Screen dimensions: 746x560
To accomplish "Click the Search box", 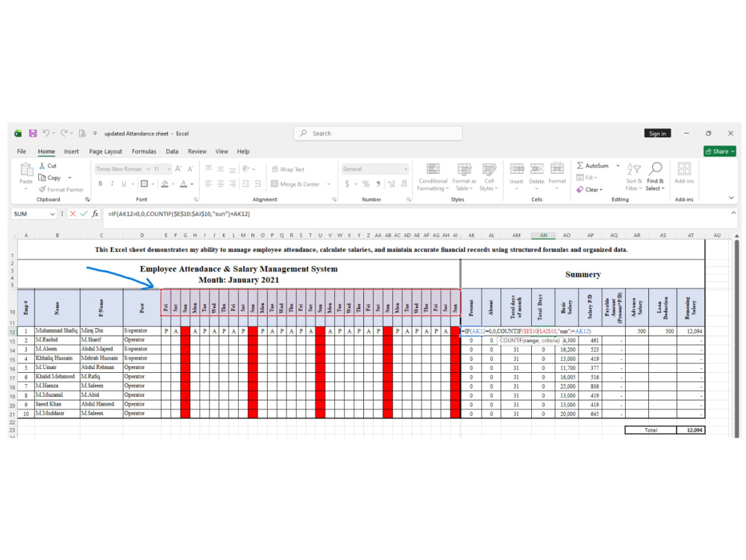I will tap(378, 133).
